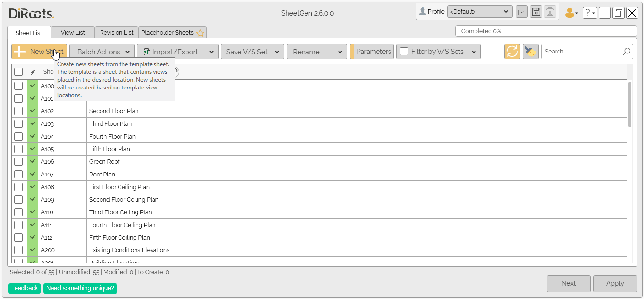Image resolution: width=644 pixels, height=299 pixels.
Task: Check the checkbox for sheet A102
Action: (18, 111)
